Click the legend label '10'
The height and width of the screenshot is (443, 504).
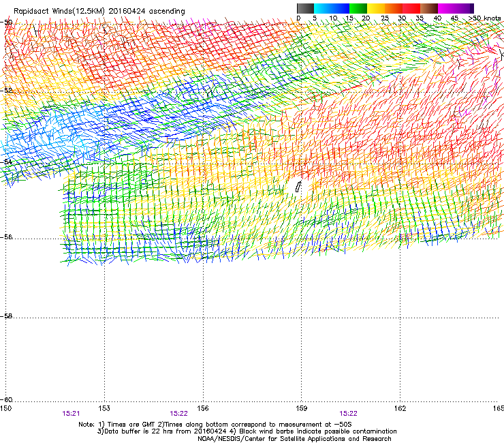coord(333,18)
